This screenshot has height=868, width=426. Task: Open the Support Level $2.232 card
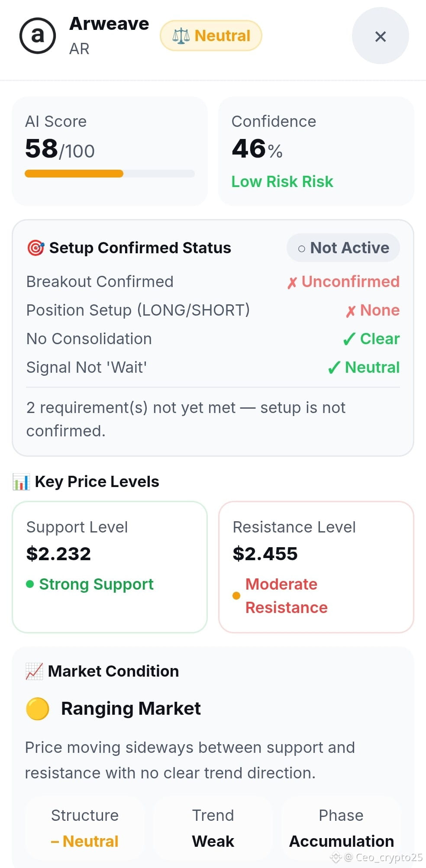click(x=110, y=567)
